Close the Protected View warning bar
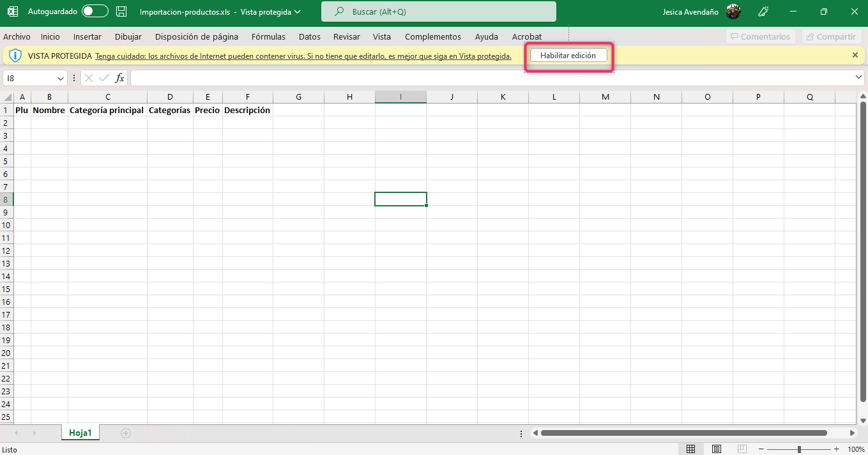Image resolution: width=868 pixels, height=455 pixels. pyautogui.click(x=855, y=56)
